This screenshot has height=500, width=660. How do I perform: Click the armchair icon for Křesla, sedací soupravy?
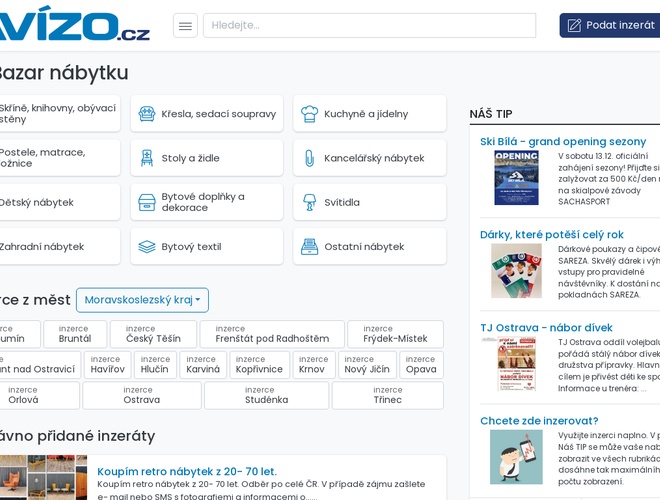click(x=147, y=114)
